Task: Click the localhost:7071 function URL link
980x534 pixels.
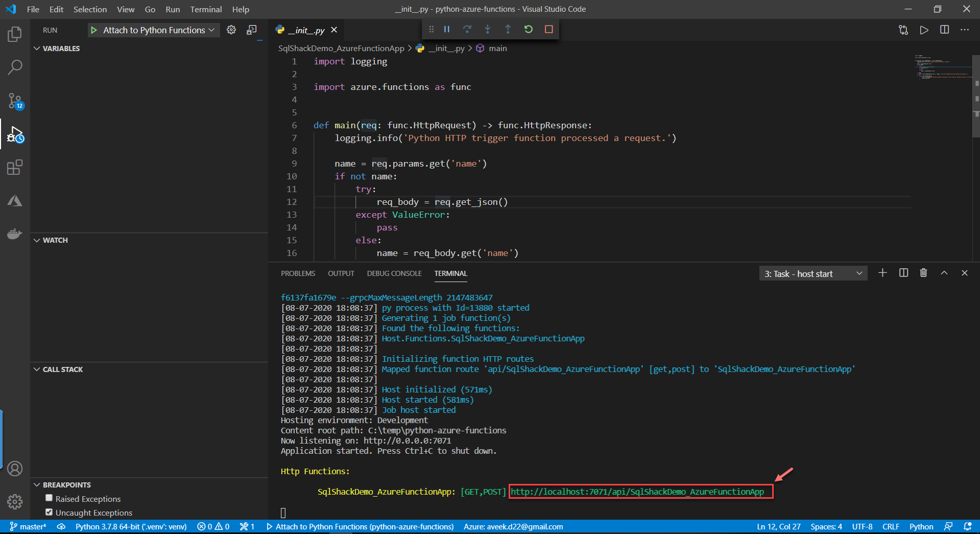Action: (x=637, y=492)
